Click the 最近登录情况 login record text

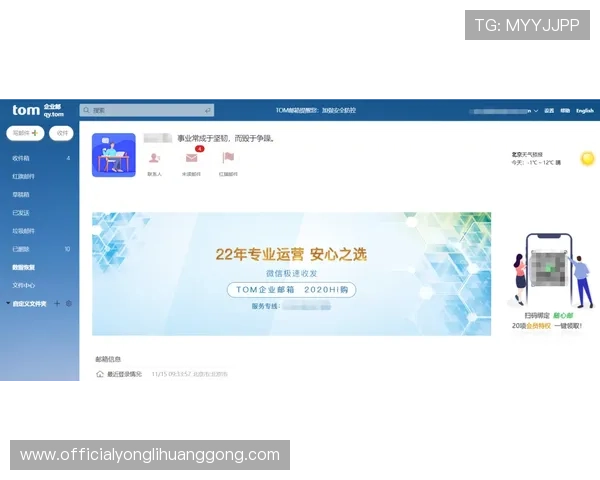[124, 374]
